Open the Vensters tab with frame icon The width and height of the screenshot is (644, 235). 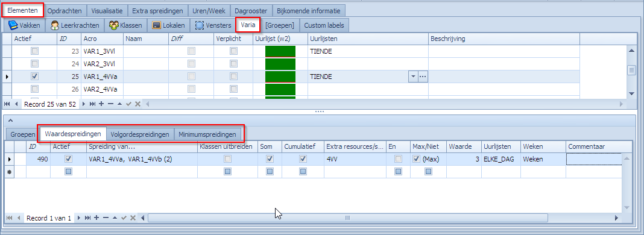213,25
